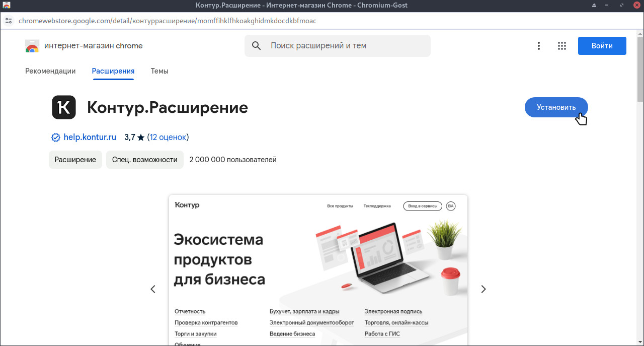Click the black Контур extension logo icon

pyautogui.click(x=64, y=107)
